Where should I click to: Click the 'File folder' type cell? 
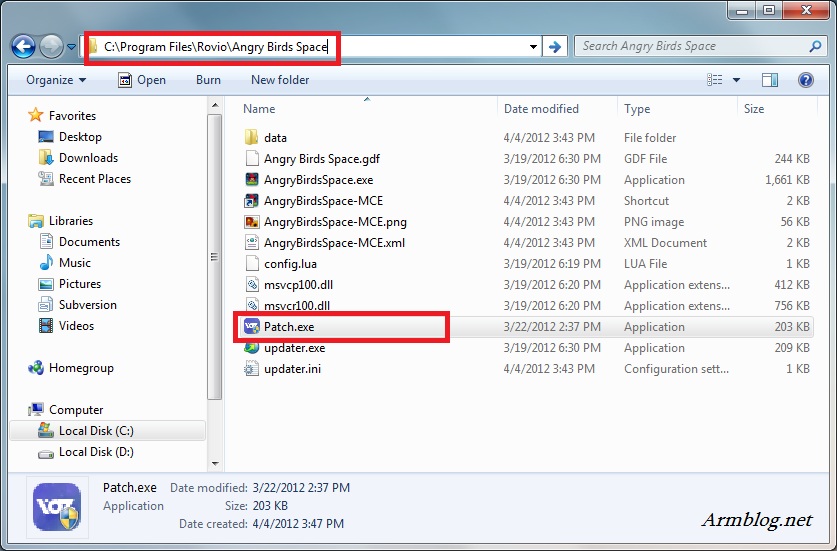[650, 138]
